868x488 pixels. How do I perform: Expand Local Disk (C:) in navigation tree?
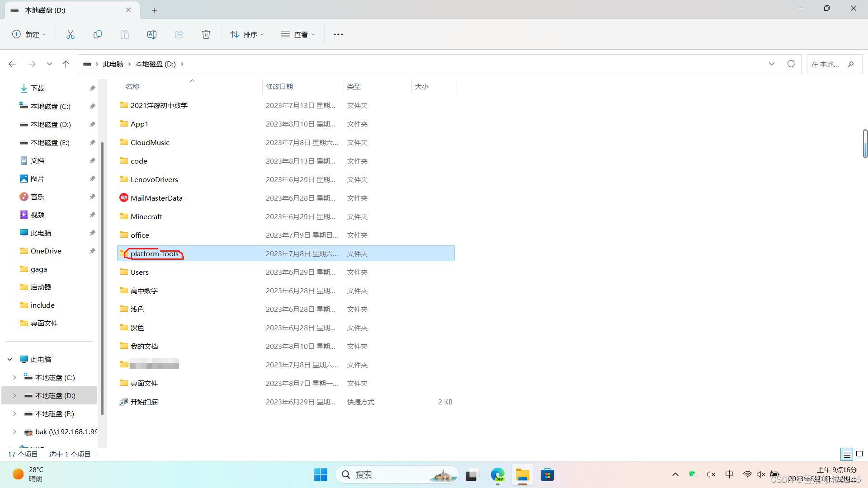14,377
